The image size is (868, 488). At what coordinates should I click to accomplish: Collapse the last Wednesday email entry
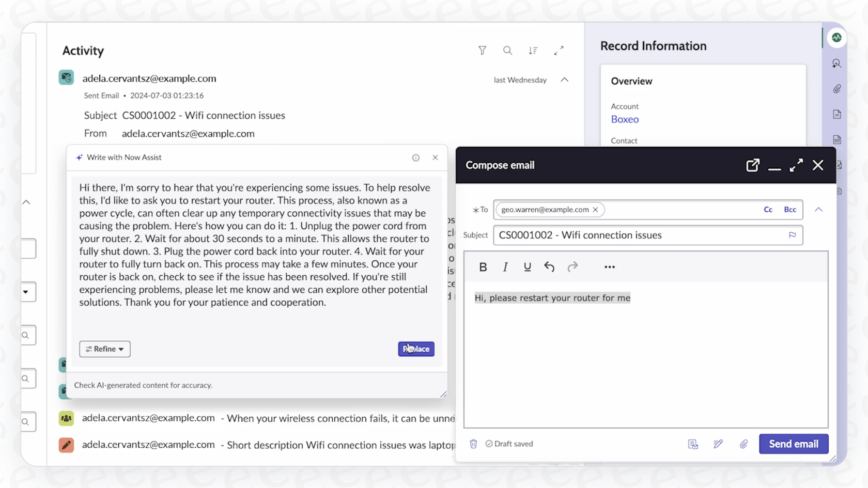564,80
